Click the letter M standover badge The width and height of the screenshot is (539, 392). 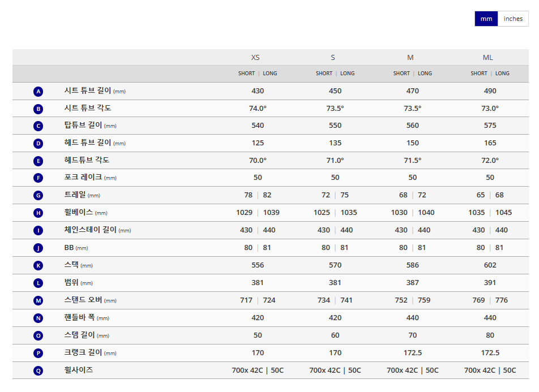point(38,300)
